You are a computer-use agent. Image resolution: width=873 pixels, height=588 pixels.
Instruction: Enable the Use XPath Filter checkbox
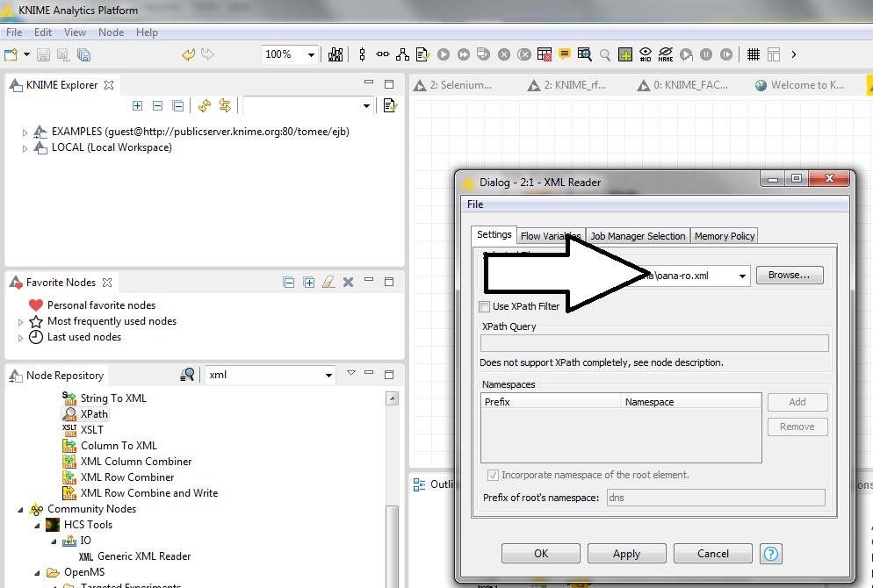click(485, 306)
